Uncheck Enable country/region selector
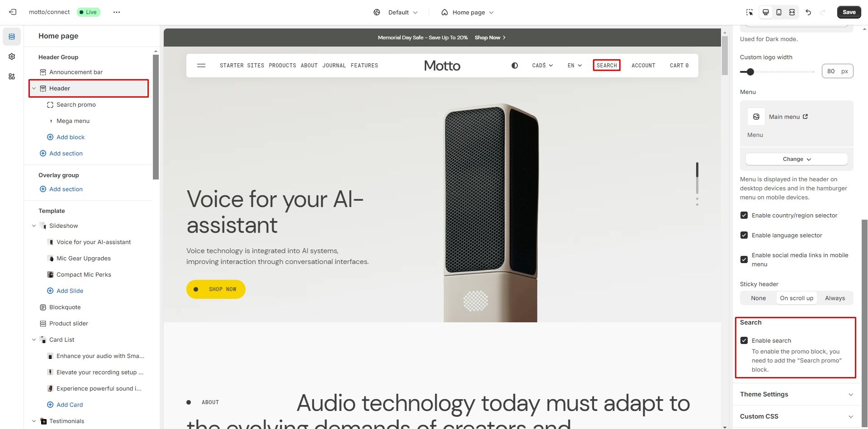Screen dimensions: 868x429 pos(744,215)
